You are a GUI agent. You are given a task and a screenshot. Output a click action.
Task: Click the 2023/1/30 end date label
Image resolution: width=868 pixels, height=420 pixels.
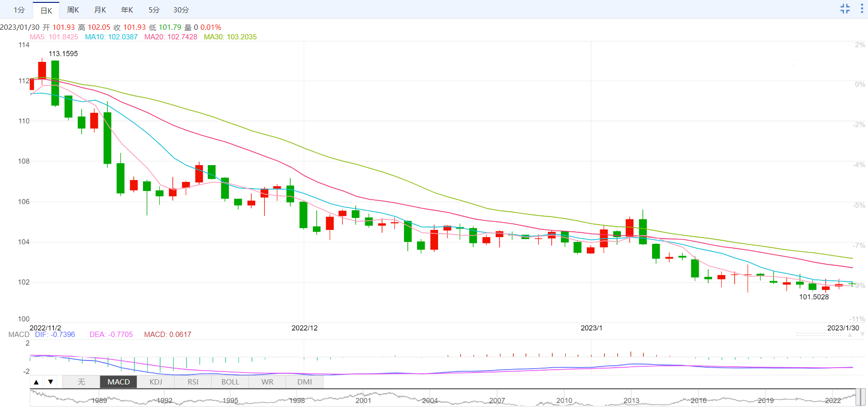(x=843, y=328)
